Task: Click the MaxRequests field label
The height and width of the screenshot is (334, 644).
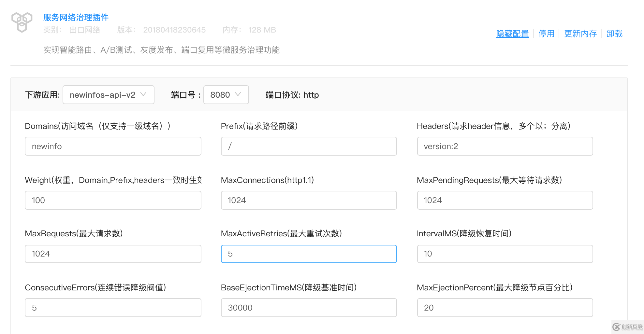Action: click(x=74, y=233)
